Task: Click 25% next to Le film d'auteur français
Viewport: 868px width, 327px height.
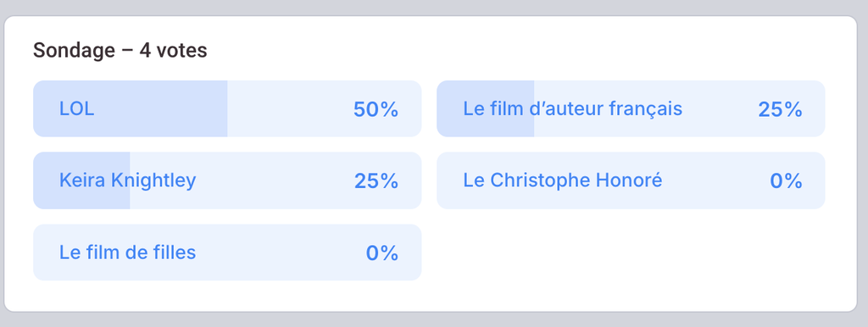Action: coord(780,109)
